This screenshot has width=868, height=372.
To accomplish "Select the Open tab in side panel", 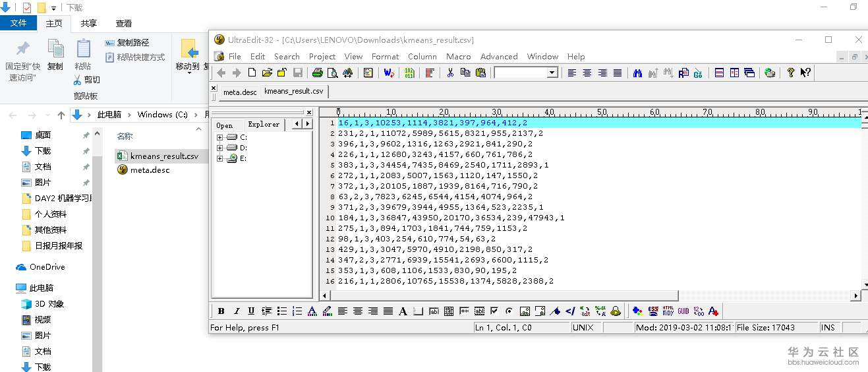I will (225, 125).
